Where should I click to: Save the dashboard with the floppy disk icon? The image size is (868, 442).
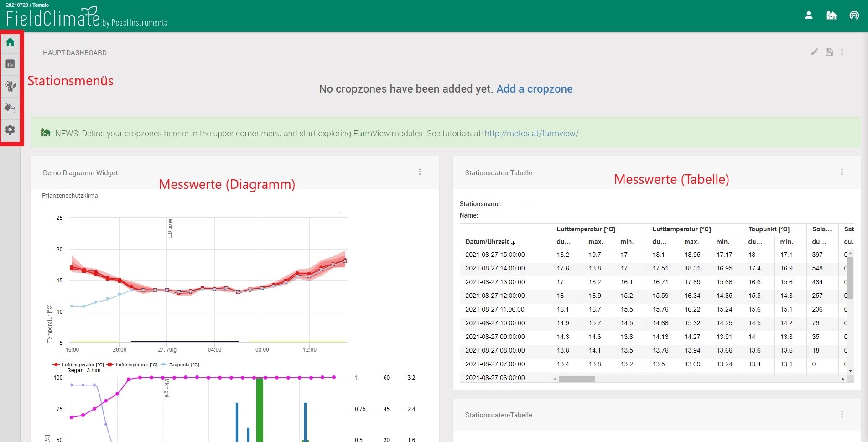(x=829, y=52)
